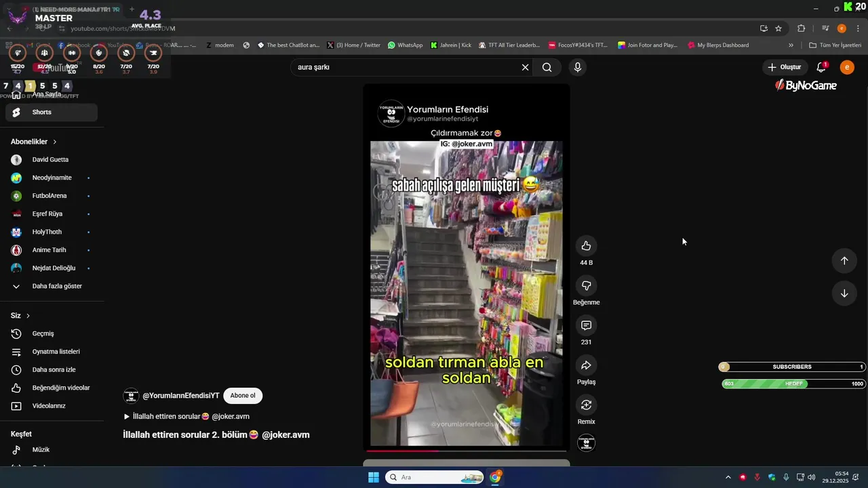Click the taskbar microphone tray icon
The width and height of the screenshot is (868, 488).
[x=786, y=477]
